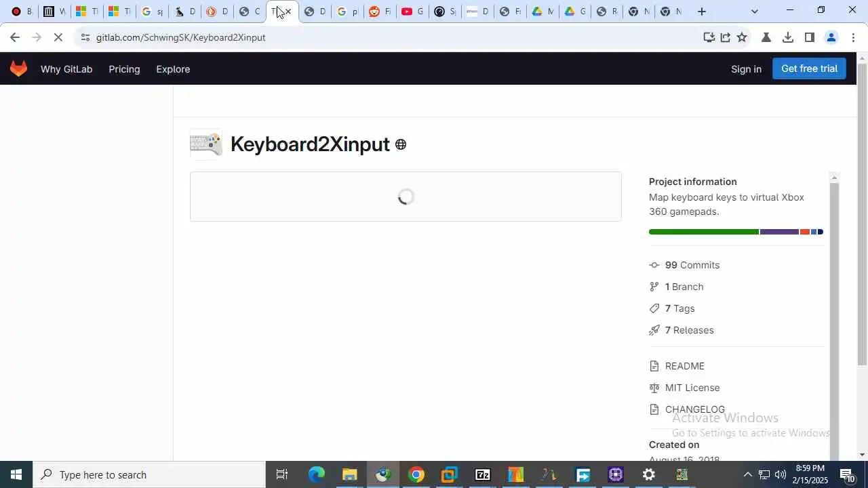Open the Chrome three-dot menu
Image resolution: width=868 pixels, height=488 pixels.
tap(854, 37)
